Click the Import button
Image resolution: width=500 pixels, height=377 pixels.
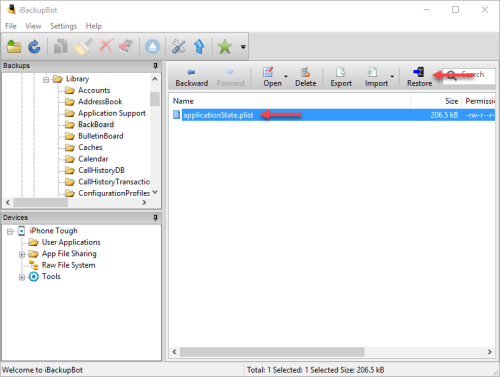pos(376,77)
